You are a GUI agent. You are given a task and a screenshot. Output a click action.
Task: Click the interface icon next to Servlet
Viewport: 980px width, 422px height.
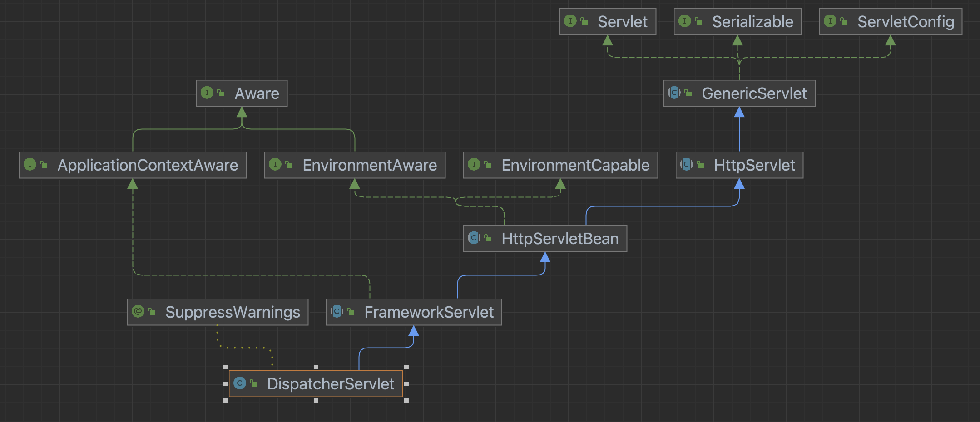[x=570, y=21]
